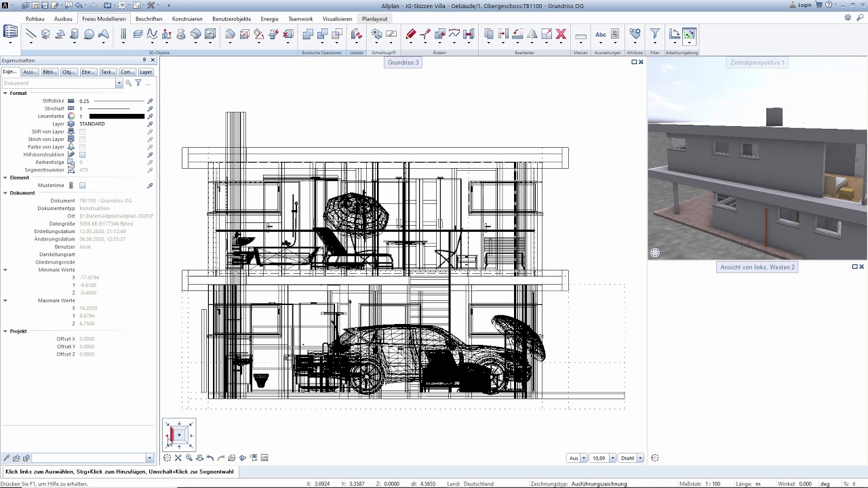Click the Stiftdicke eyedropper icon

click(x=150, y=101)
